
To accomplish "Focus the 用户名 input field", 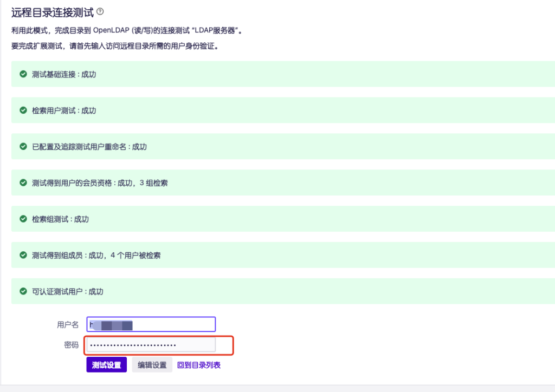I will click(x=151, y=324).
